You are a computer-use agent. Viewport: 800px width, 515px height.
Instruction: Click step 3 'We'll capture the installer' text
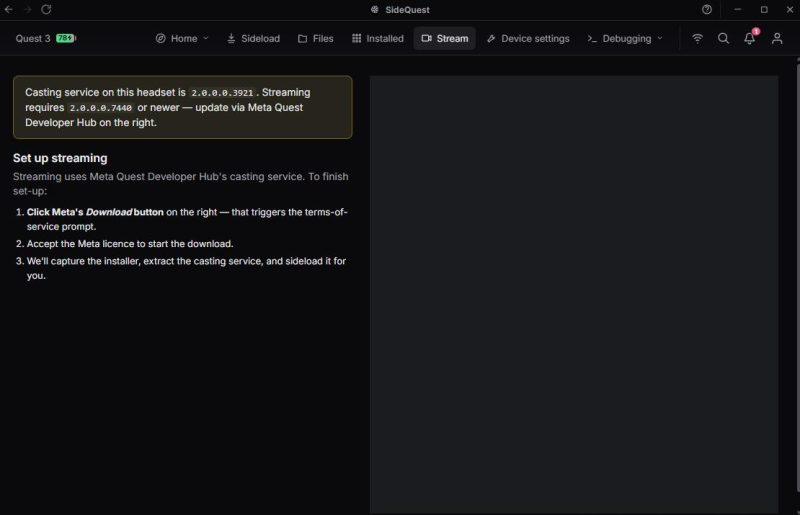(x=186, y=268)
